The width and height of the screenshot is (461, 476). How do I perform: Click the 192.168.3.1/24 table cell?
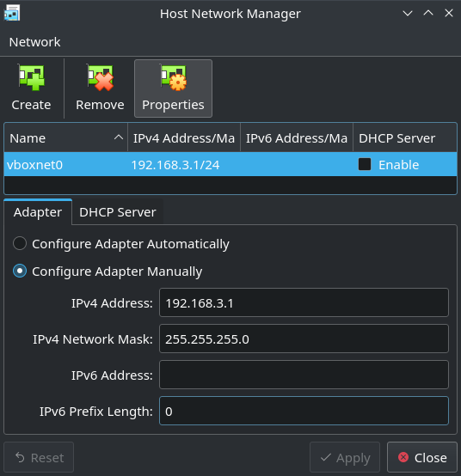tap(175, 165)
